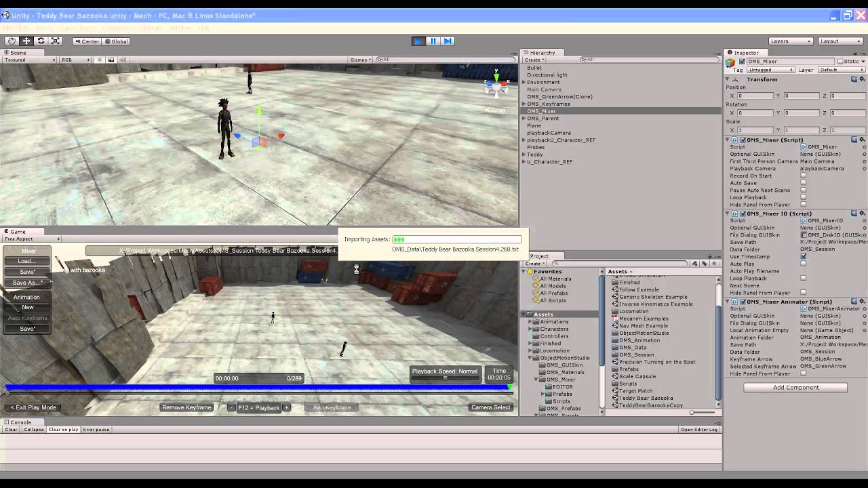Open the Gizmos dropdown in Scene view
Image resolution: width=868 pixels, height=488 pixels.
(360, 60)
